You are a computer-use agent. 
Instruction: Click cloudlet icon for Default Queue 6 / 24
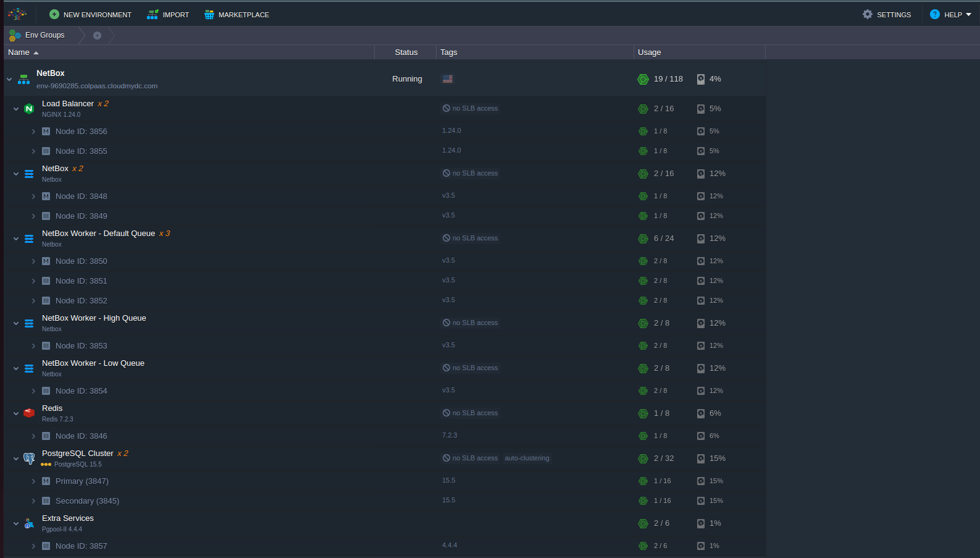point(643,239)
